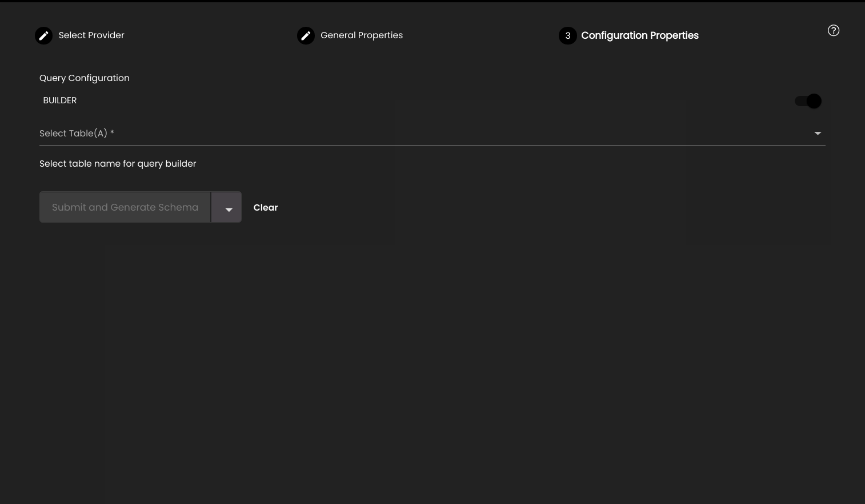Viewport: 865px width, 504px height.
Task: Click the step 3 circle icon
Action: click(567, 35)
